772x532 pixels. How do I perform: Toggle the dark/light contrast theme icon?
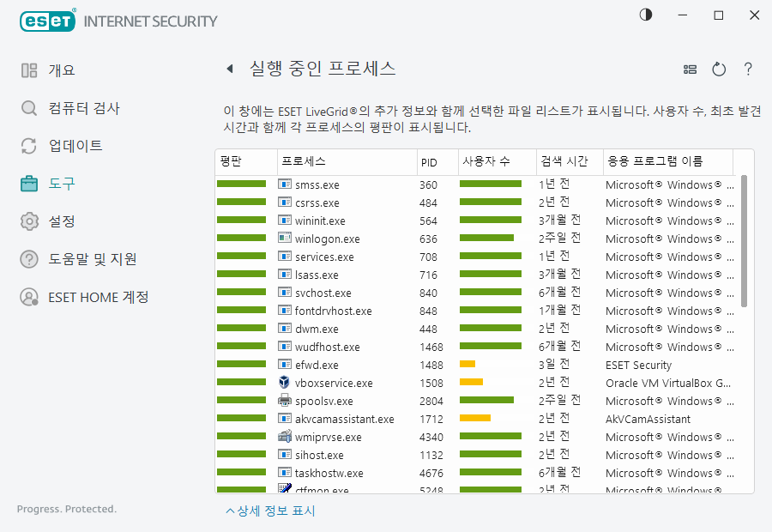(x=646, y=15)
